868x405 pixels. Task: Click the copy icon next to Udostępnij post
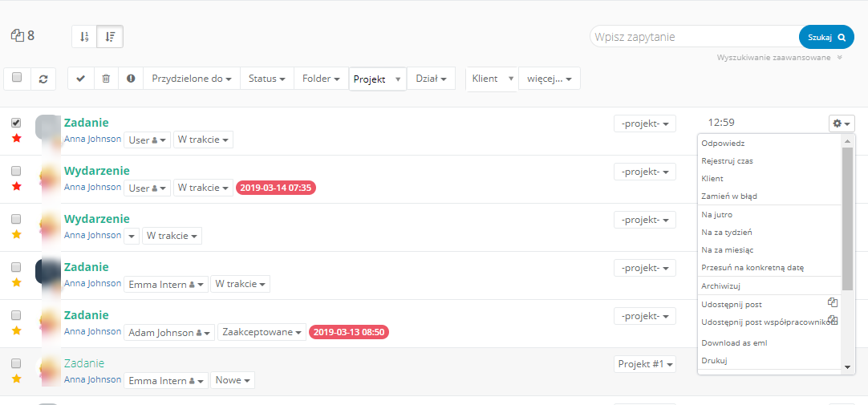pyautogui.click(x=833, y=302)
